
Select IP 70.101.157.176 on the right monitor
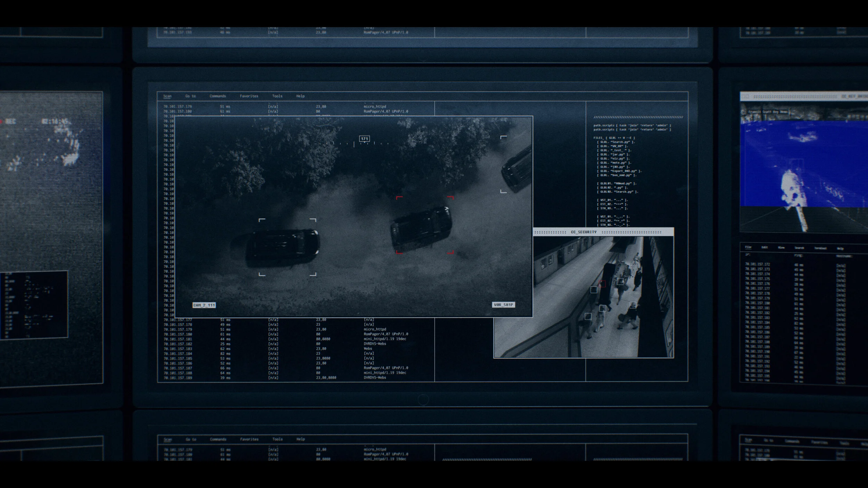click(x=757, y=284)
